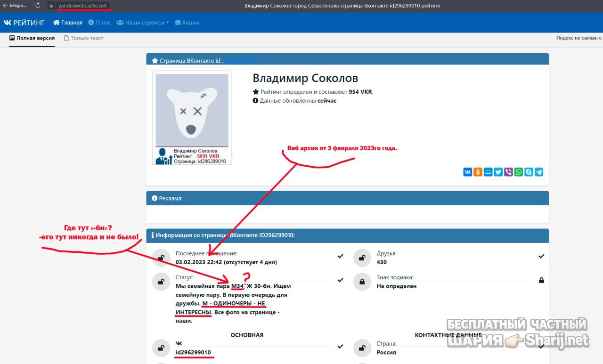Click the checkmark in the VK id row

coord(340,347)
